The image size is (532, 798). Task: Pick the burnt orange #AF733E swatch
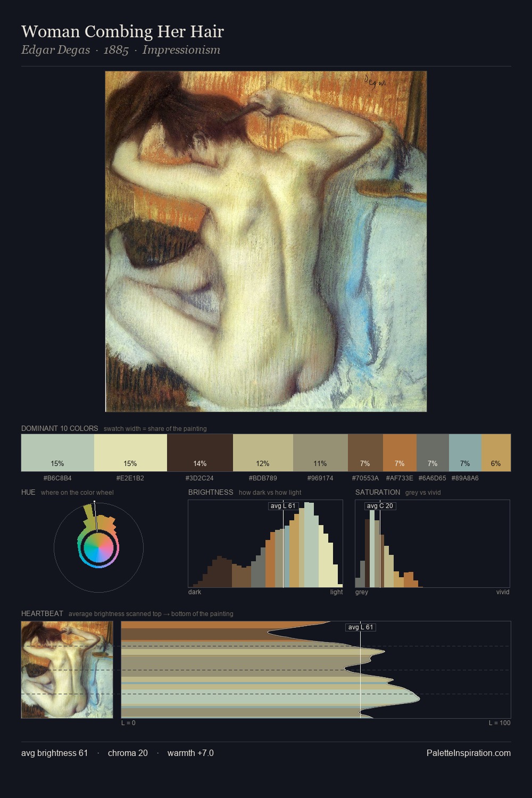pyautogui.click(x=400, y=453)
